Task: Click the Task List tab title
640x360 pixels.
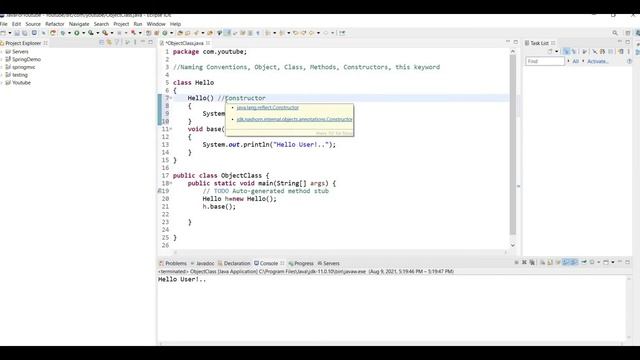Action: pyautogui.click(x=539, y=43)
